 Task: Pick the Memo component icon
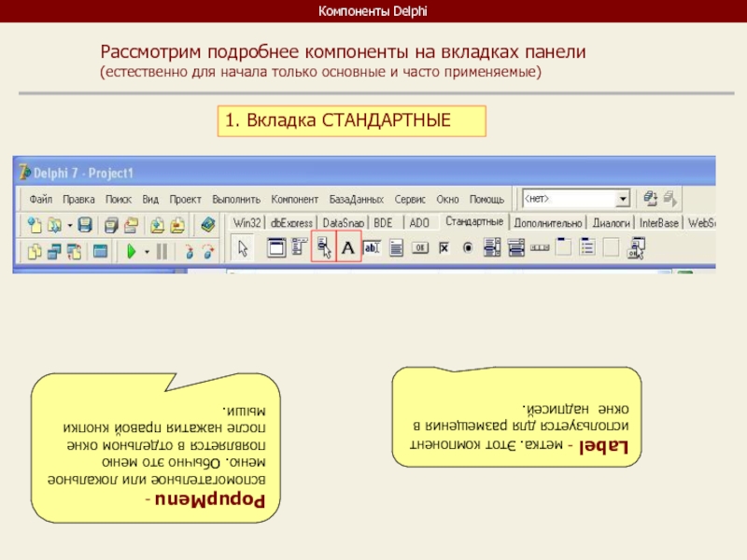(396, 248)
